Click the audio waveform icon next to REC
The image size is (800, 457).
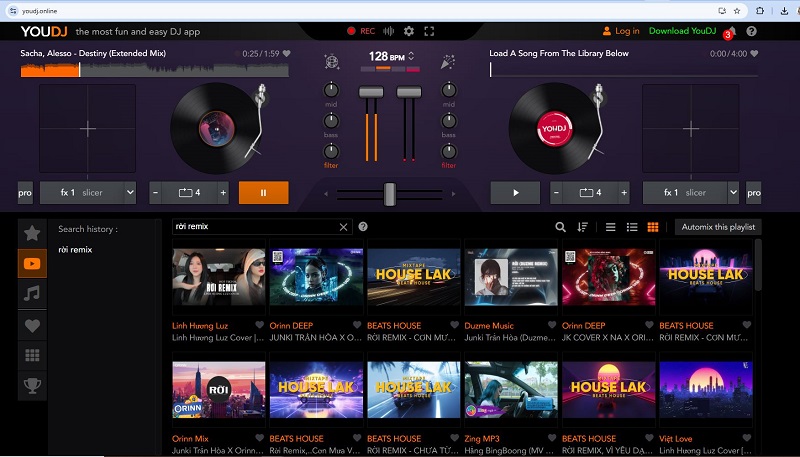point(389,31)
